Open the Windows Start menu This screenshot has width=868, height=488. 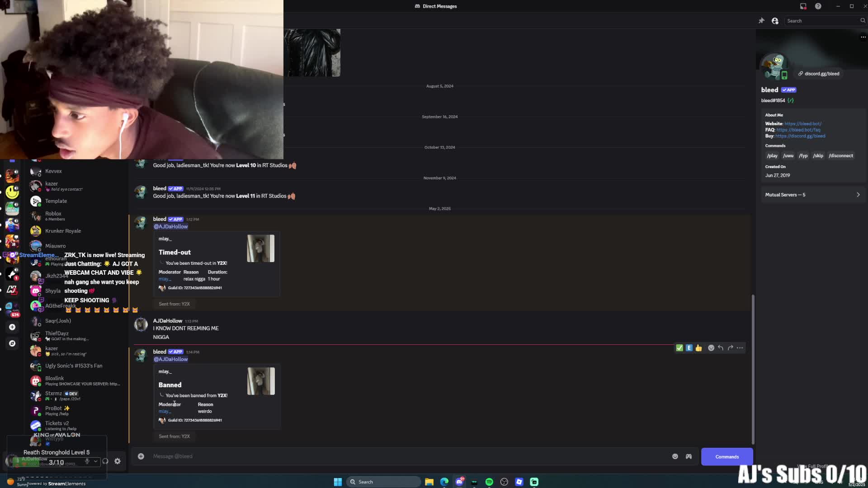338,482
